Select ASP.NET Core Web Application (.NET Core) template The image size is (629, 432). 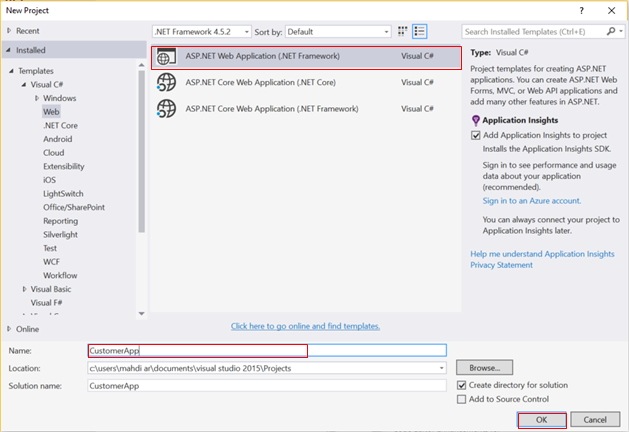point(306,83)
